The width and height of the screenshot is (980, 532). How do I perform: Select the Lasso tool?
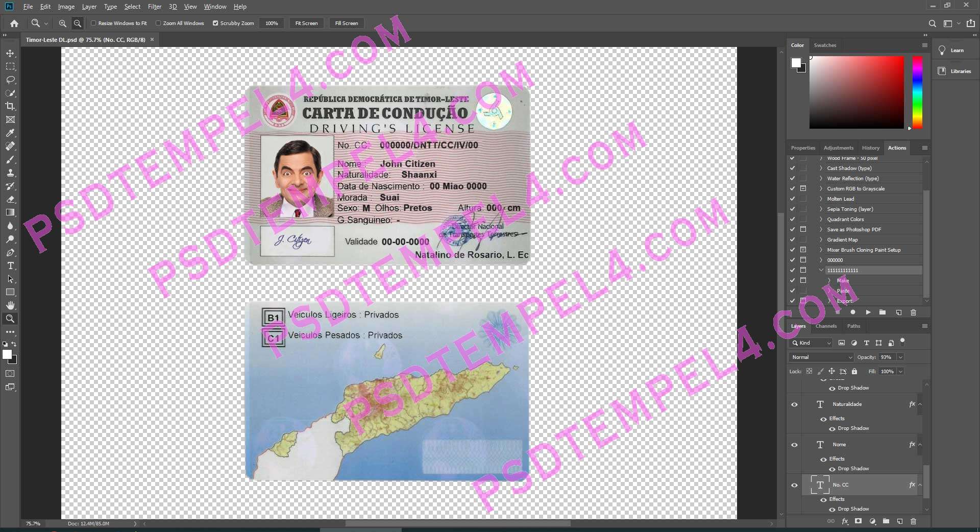[10, 80]
